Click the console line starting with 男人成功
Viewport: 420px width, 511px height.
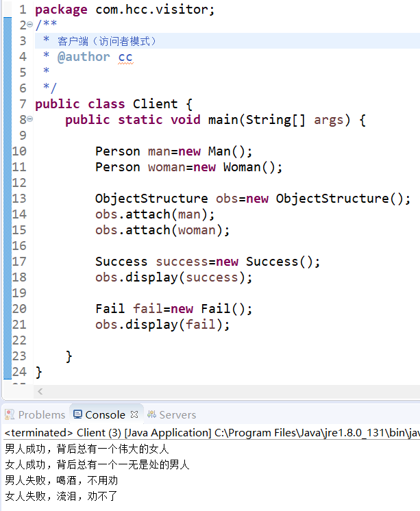pyautogui.click(x=87, y=449)
